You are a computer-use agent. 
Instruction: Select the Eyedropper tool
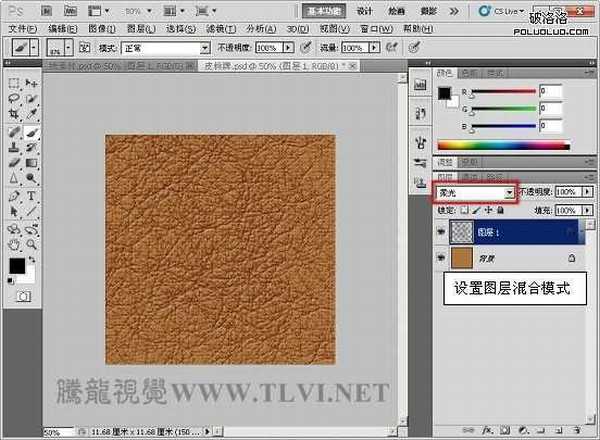point(31,114)
